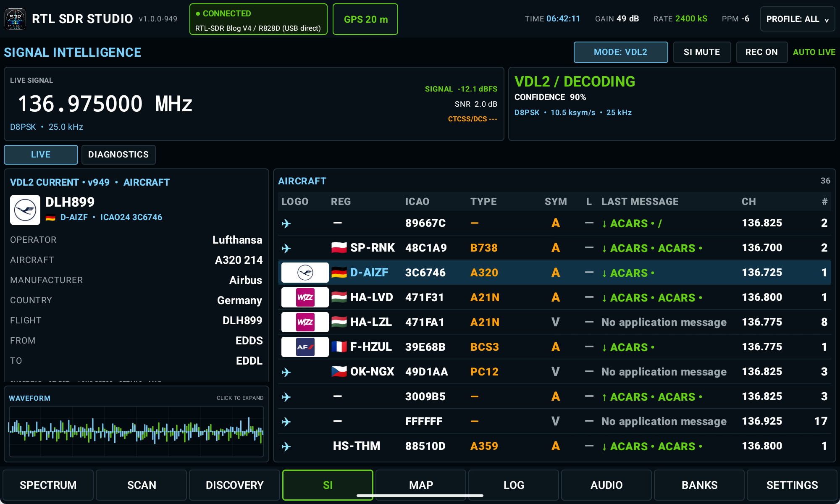Click the German flag in the D-AIZF table row

coord(339,273)
